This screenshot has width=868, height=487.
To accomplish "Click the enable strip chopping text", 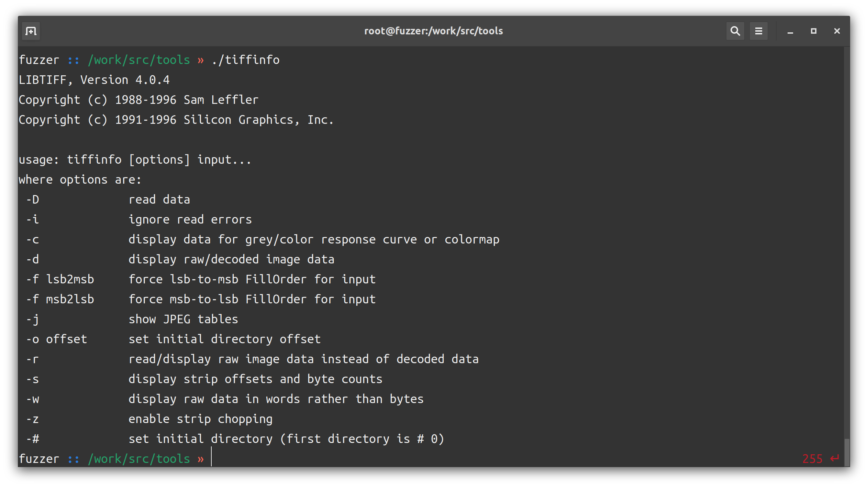I will point(200,419).
